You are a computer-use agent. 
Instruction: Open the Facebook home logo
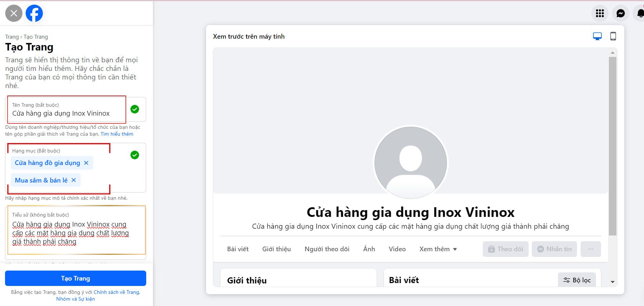(x=34, y=13)
